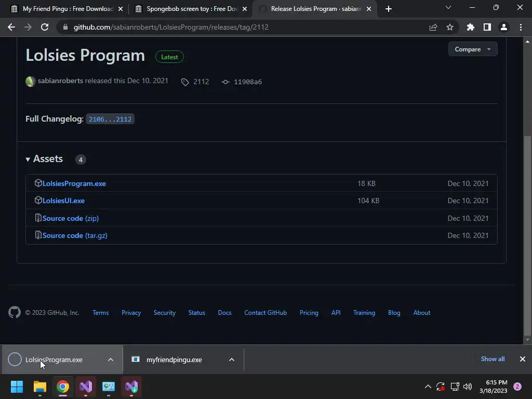Open the Compare dropdown

pyautogui.click(x=473, y=49)
